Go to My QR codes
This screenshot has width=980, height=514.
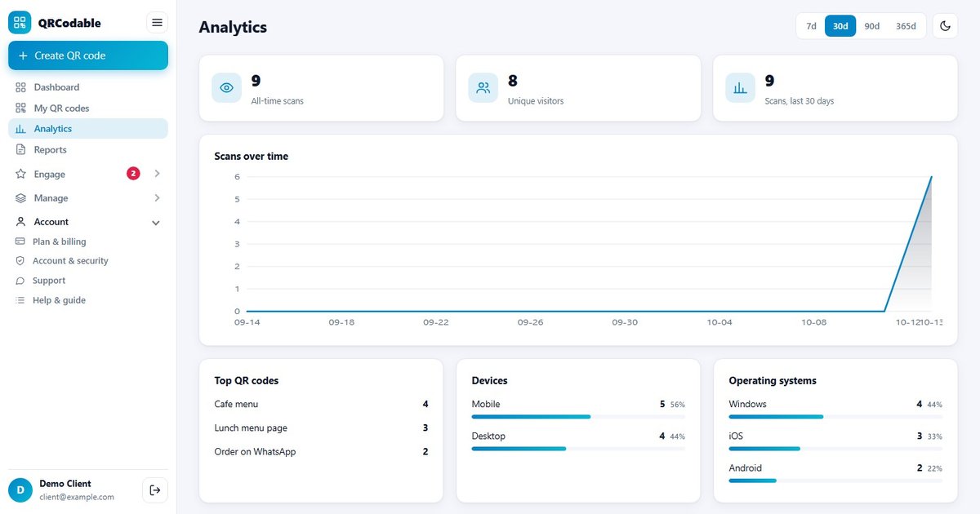88,108
